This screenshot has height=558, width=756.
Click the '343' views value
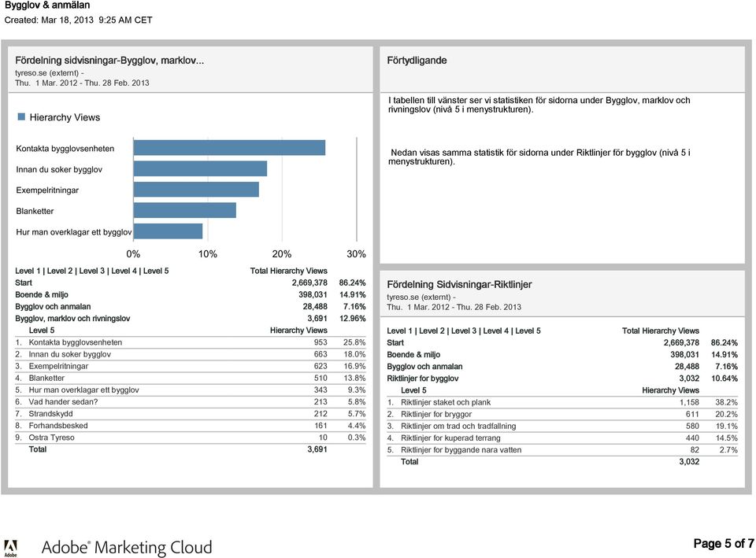pos(321,390)
